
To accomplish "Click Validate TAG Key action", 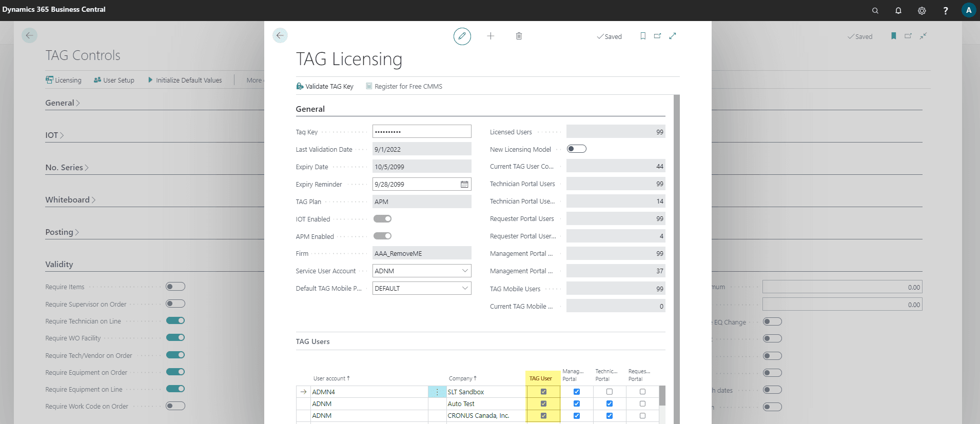I will pyautogui.click(x=325, y=86).
